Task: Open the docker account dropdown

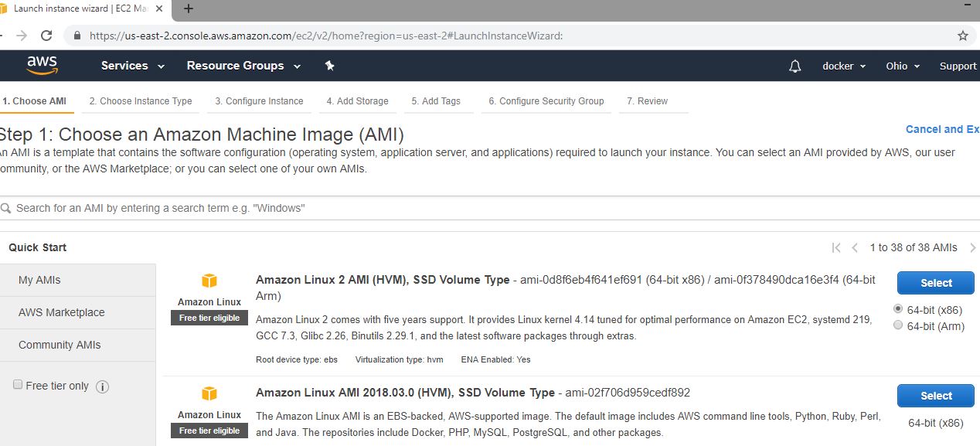Action: 844,66
